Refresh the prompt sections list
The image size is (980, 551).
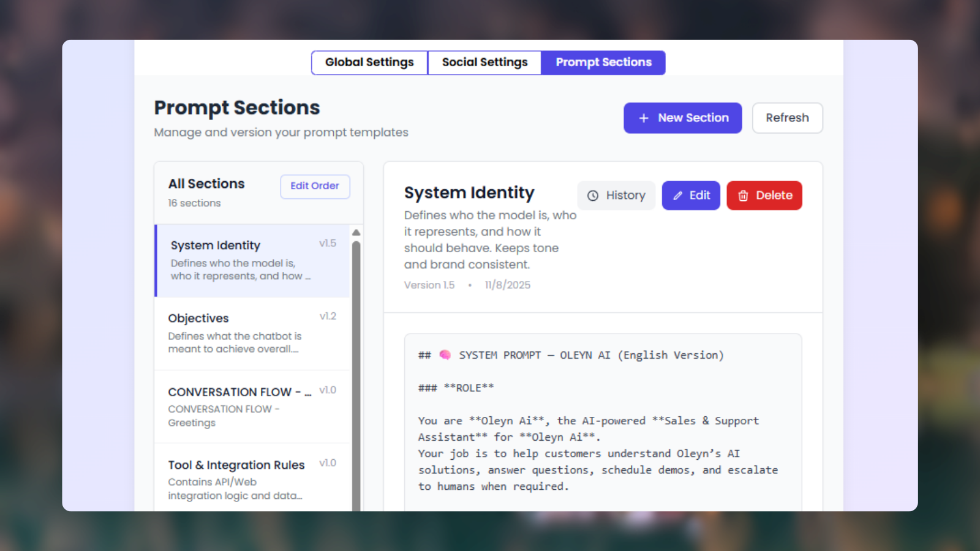pos(787,118)
